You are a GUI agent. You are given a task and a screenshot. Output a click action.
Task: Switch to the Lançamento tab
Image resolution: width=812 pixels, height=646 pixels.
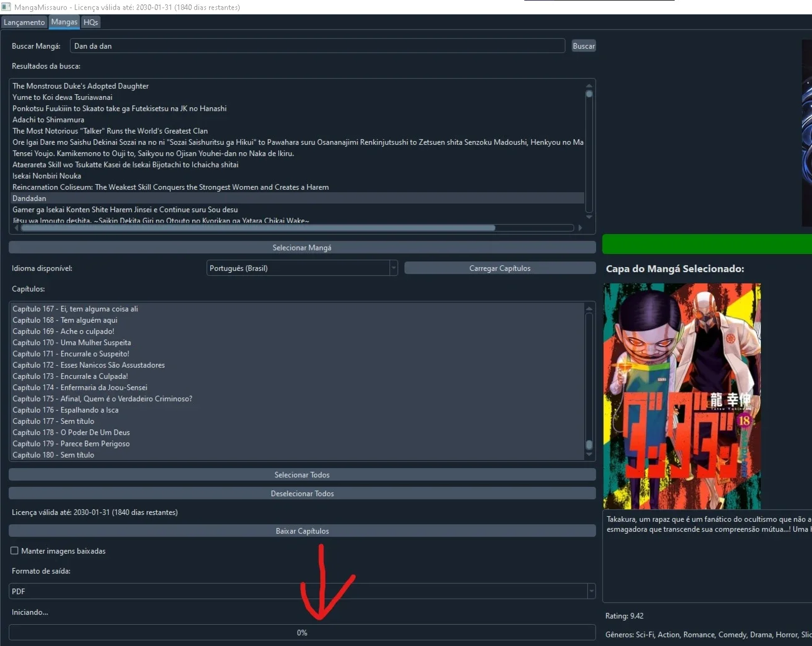[24, 22]
